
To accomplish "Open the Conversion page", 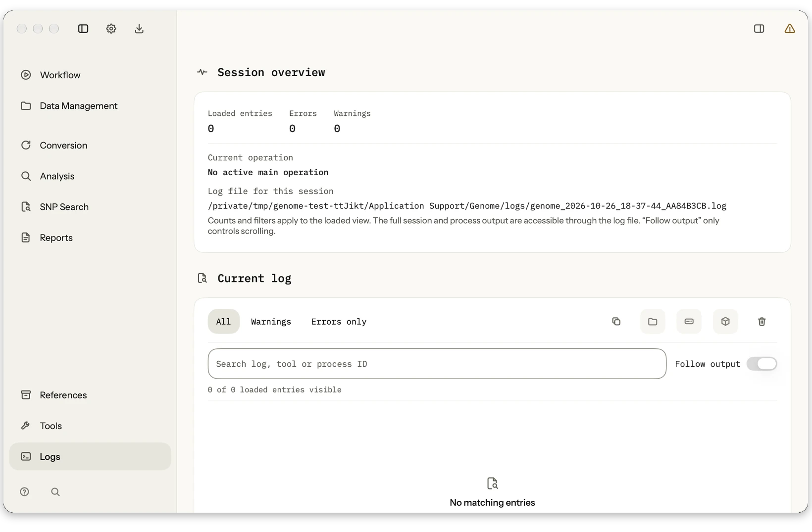I will [90, 145].
